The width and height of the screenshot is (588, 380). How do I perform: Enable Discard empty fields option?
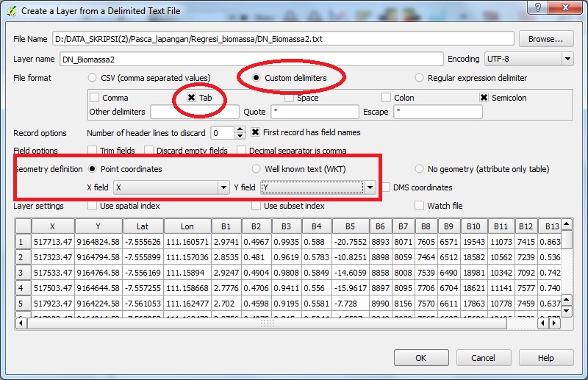coord(149,150)
